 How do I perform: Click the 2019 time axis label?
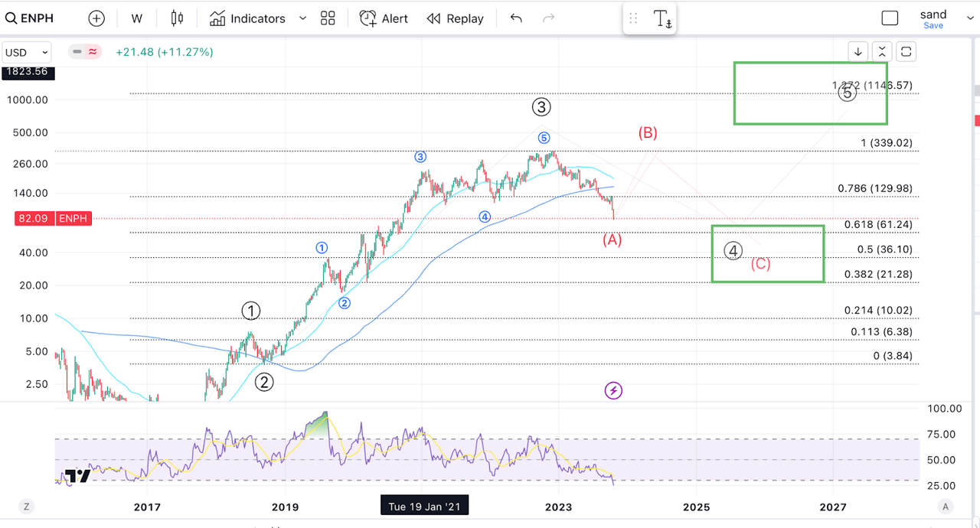pos(285,507)
